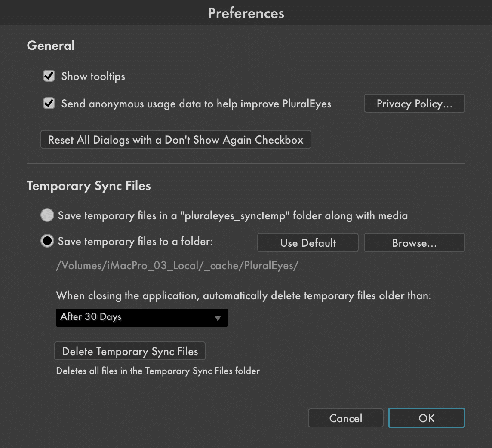492x448 pixels.
Task: Disable sending anonymous usage data checkbox
Action: pyautogui.click(x=49, y=104)
